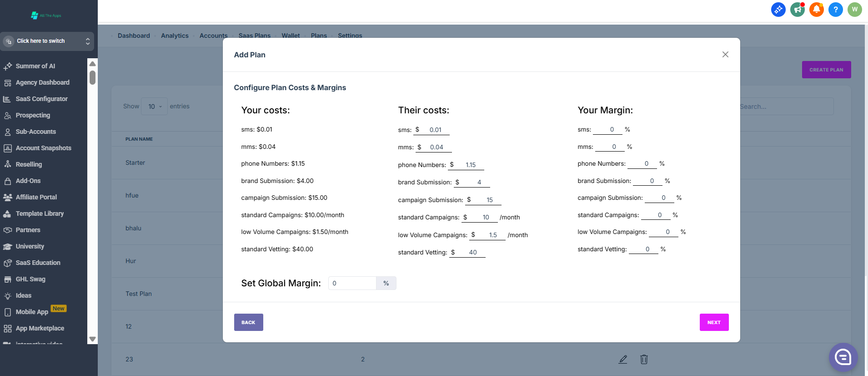Click the Ideas lightbulb icon
This screenshot has width=868, height=376.
tap(8, 295)
